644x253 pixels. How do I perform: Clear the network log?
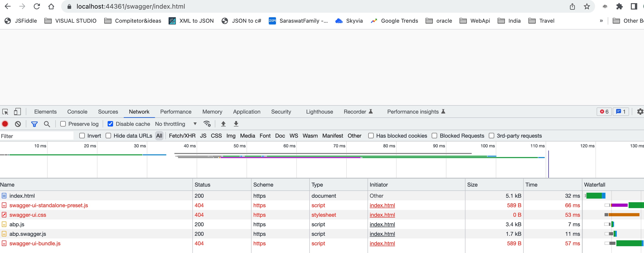tap(18, 124)
